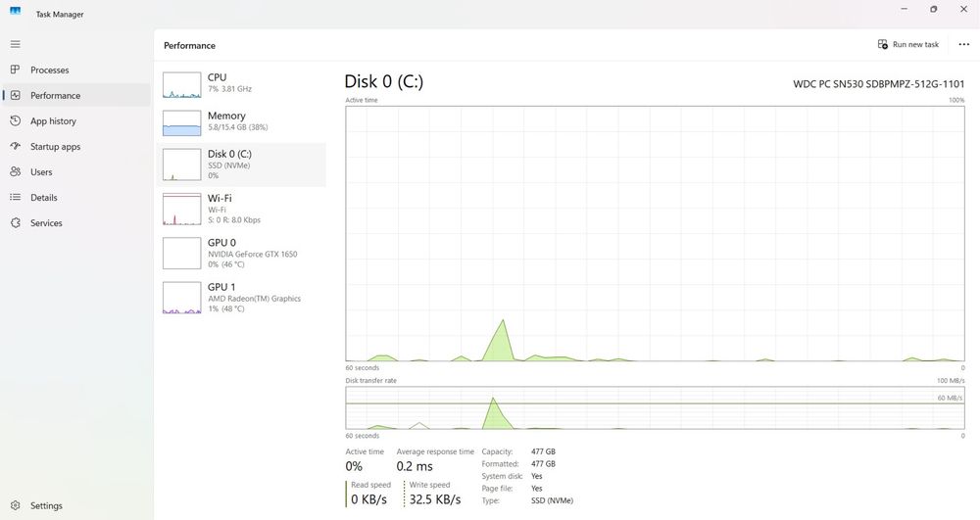This screenshot has width=980, height=520.
Task: Click the Settings gear icon
Action: [15, 505]
